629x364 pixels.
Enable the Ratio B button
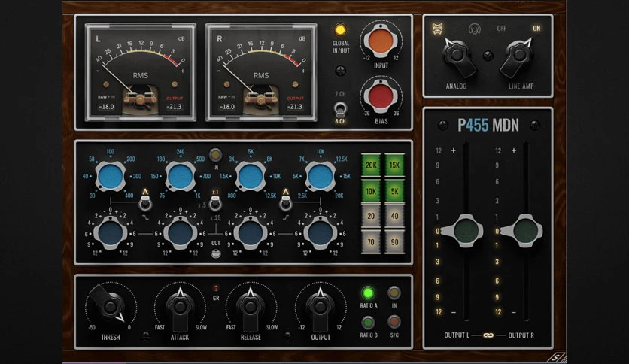(x=367, y=323)
